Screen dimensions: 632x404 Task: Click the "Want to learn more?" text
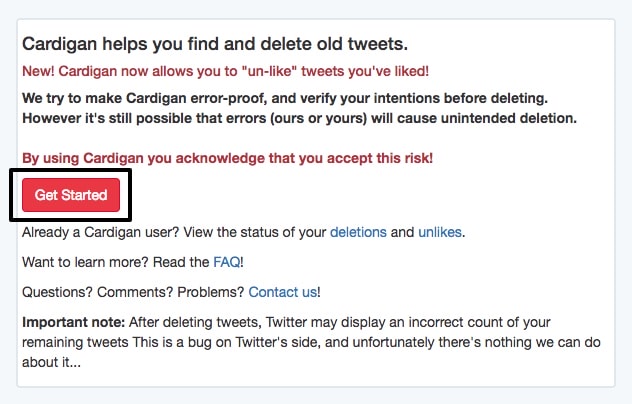(77, 262)
